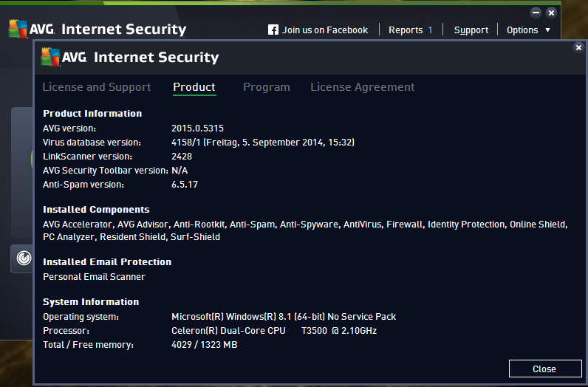Open the Options menu
Screen dimensions: 588x387
pos(522,30)
